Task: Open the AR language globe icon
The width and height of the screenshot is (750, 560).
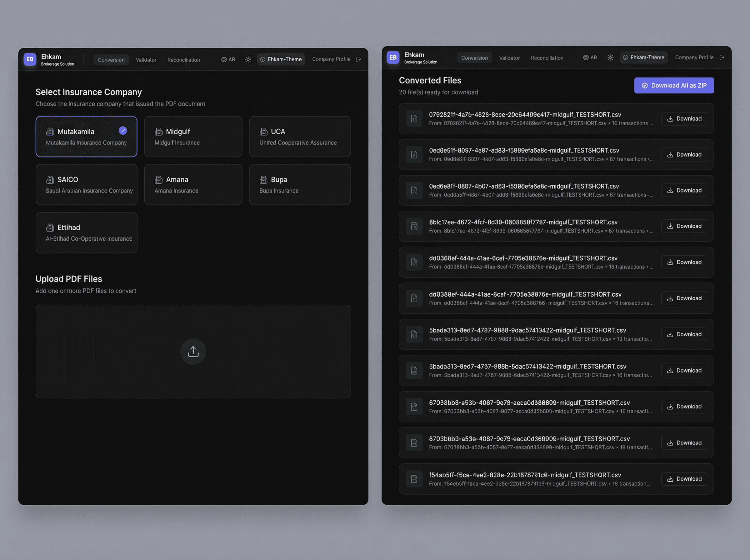Action: (224, 59)
